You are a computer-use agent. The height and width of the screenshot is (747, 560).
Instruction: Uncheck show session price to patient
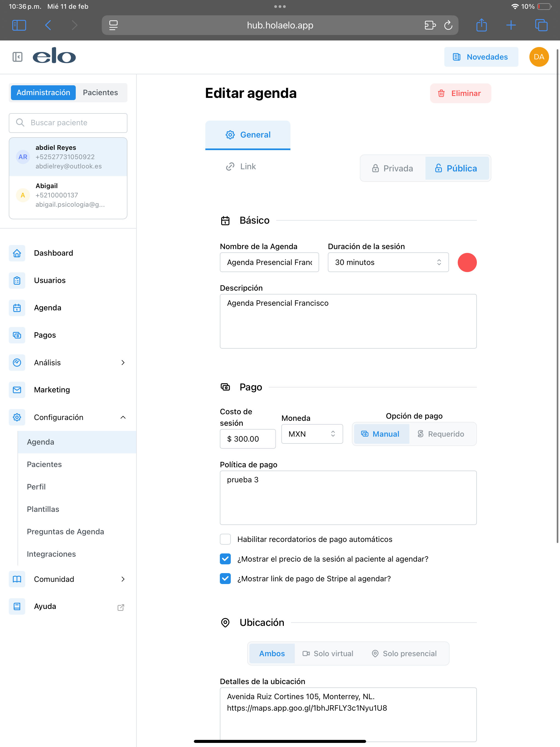(225, 559)
